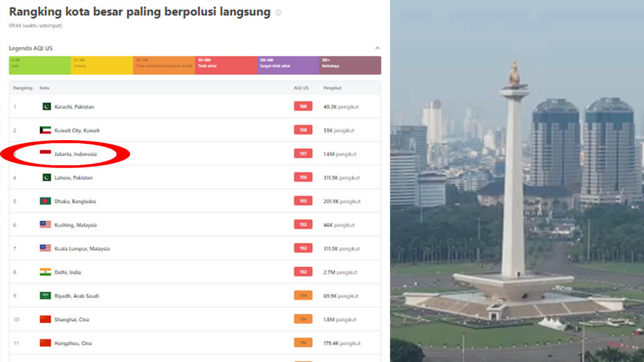The width and height of the screenshot is (644, 362).
Task: Click the info icon beside the ranking title
Action: (x=279, y=13)
